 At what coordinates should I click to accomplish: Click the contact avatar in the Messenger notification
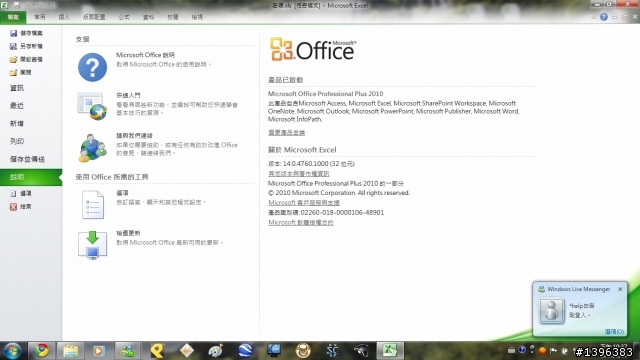(x=551, y=311)
